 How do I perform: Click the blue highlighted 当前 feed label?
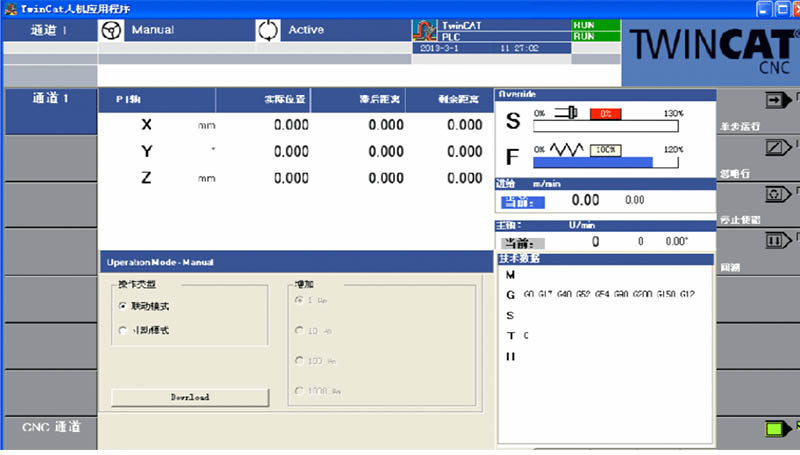pos(523,203)
